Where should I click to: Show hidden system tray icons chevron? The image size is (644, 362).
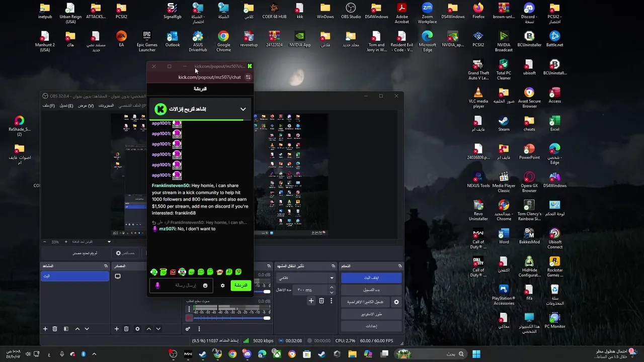click(x=94, y=354)
